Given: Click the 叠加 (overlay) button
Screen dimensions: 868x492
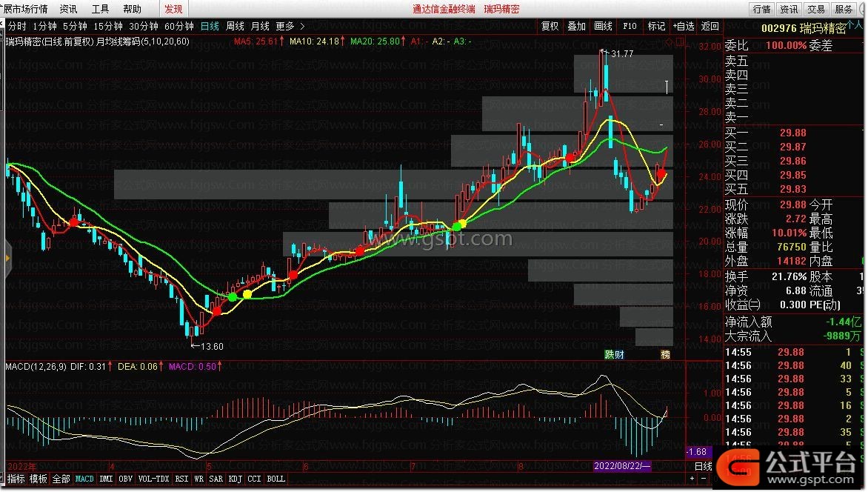Looking at the screenshot, I should [x=576, y=26].
